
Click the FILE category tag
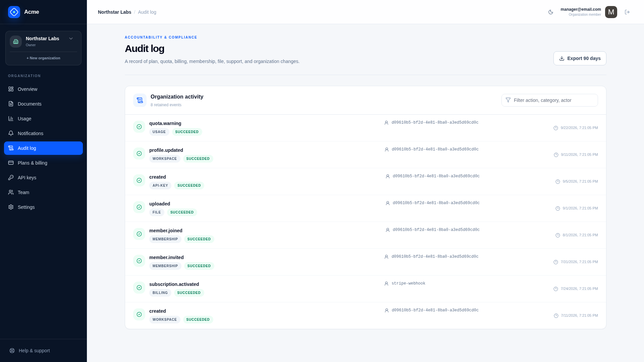pos(157,213)
